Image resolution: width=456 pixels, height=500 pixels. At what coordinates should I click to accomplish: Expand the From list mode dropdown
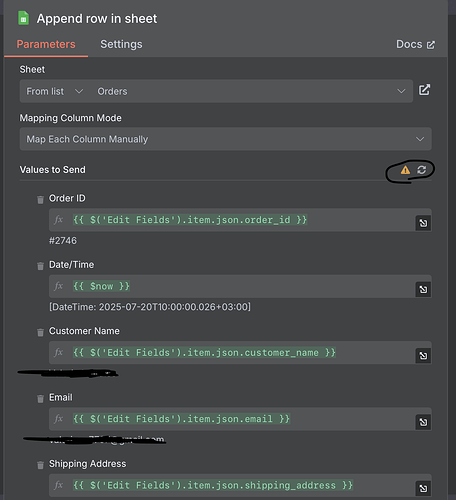pyautogui.click(x=55, y=91)
